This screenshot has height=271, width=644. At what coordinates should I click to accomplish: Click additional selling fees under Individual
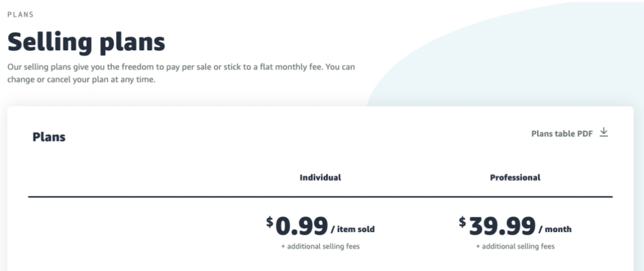coord(320,246)
